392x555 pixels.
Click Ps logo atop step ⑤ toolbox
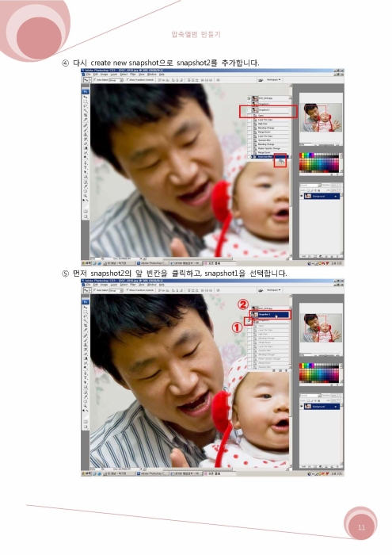(x=86, y=301)
